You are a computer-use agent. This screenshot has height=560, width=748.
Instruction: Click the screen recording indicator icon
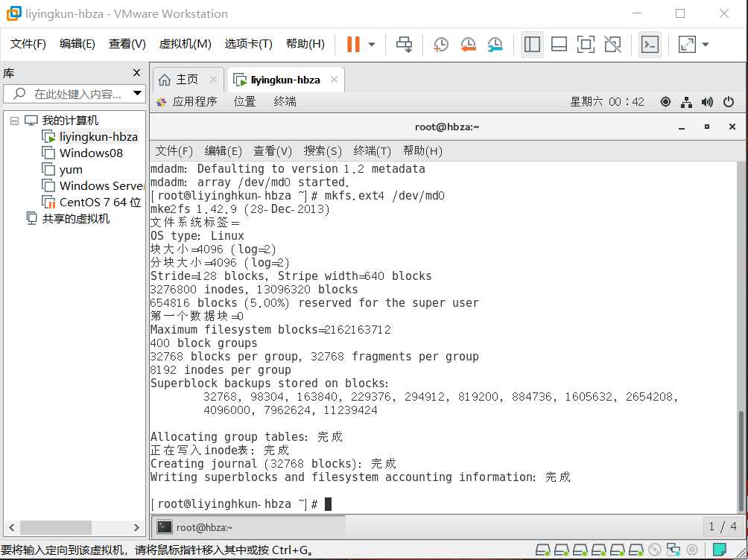click(665, 101)
